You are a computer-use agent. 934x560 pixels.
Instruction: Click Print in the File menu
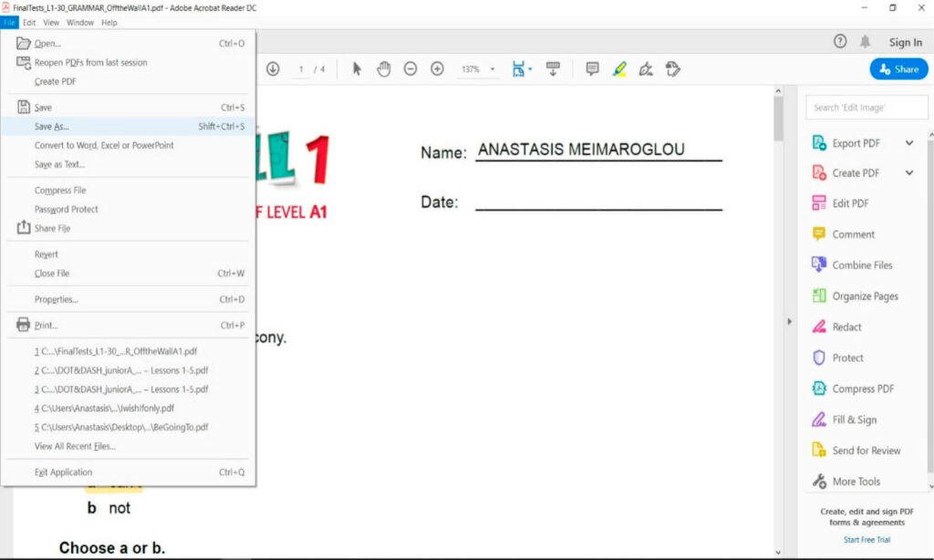pos(46,326)
